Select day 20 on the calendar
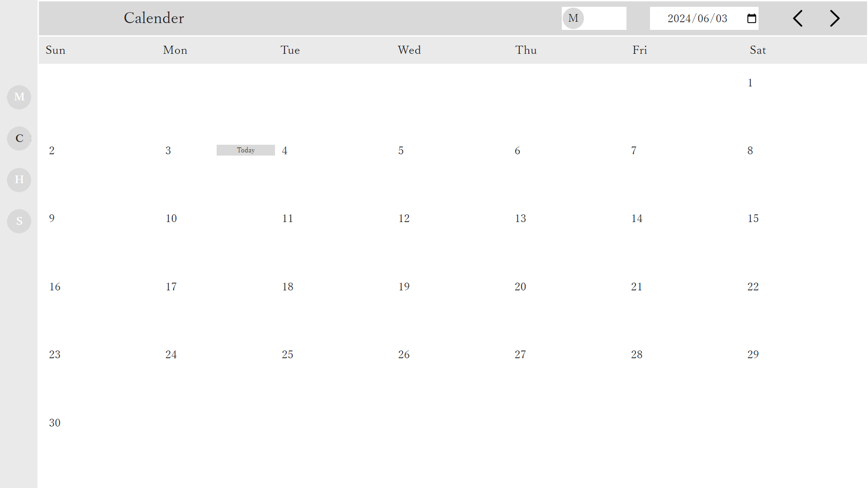868x488 pixels. pos(520,287)
